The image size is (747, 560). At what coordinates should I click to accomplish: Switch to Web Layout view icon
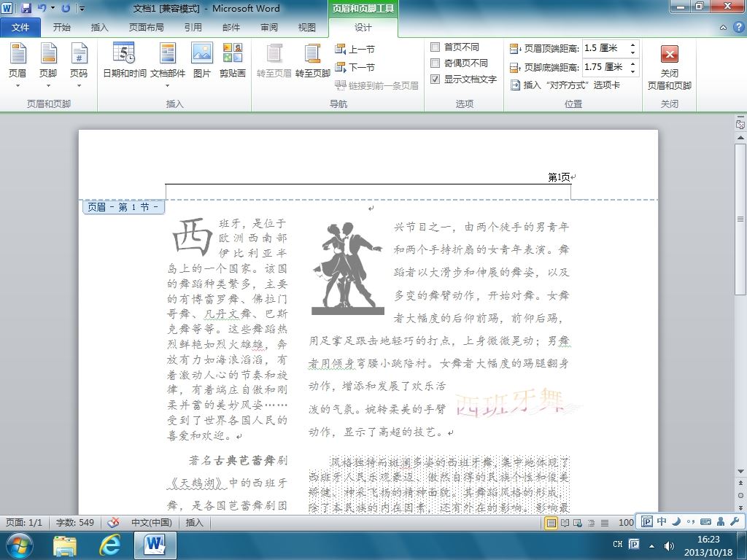578,523
